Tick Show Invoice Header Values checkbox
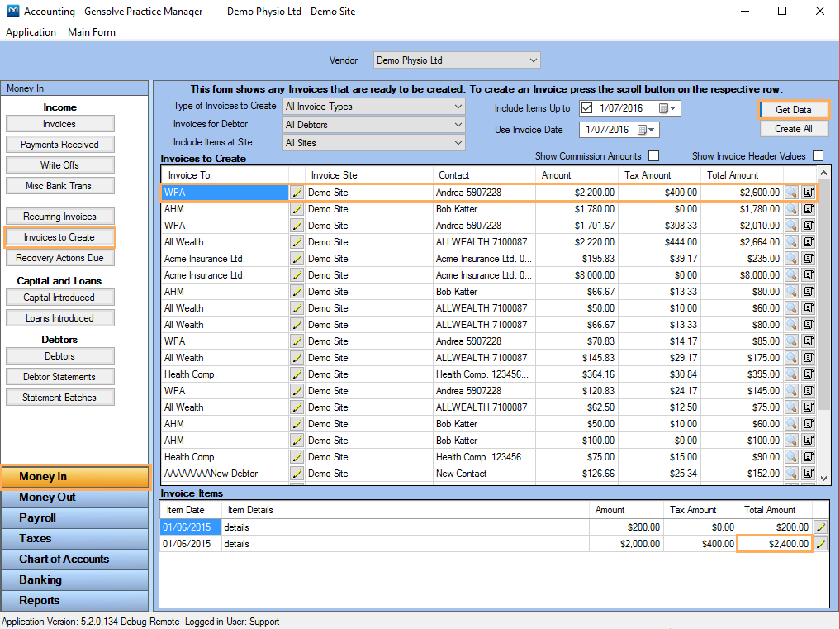The width and height of the screenshot is (840, 629). tap(818, 156)
